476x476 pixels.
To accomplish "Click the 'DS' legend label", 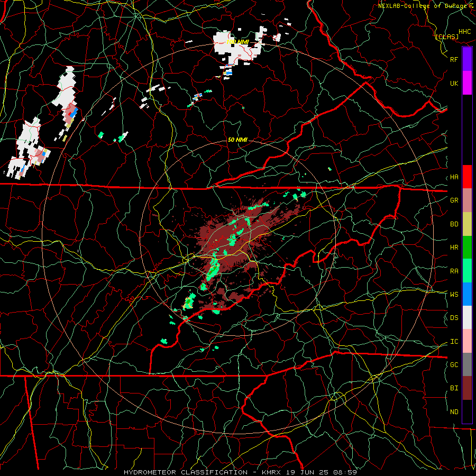I will pyautogui.click(x=454, y=318).
